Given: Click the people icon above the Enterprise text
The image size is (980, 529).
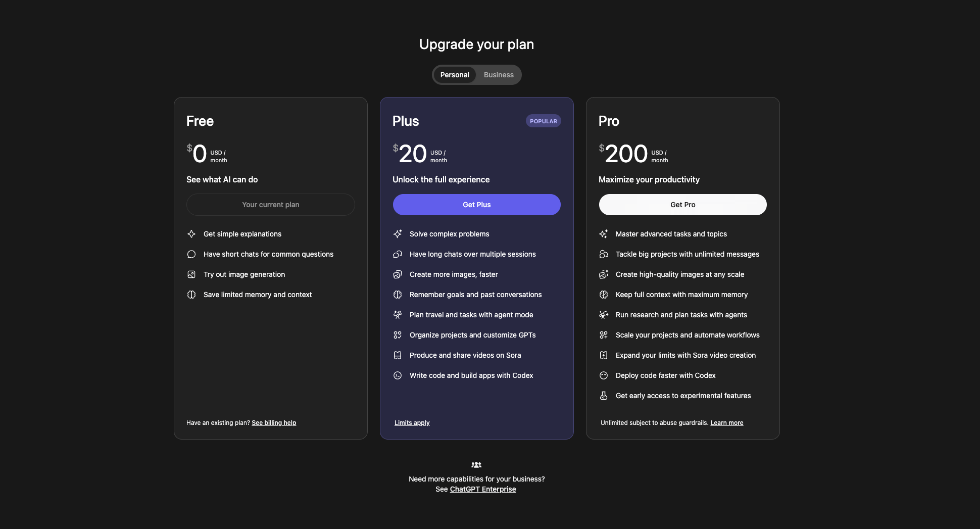Looking at the screenshot, I should 476,464.
